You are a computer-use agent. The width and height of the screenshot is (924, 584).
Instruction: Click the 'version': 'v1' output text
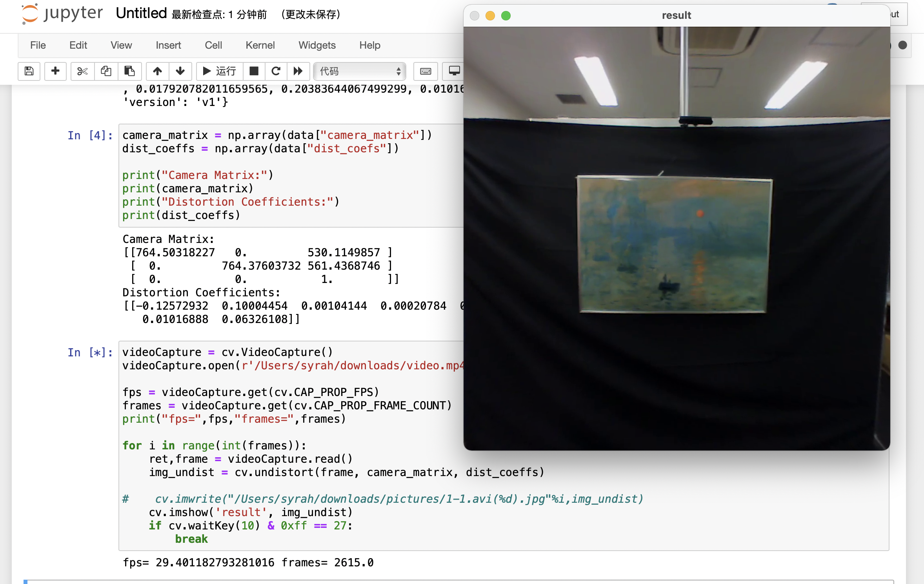[175, 102]
